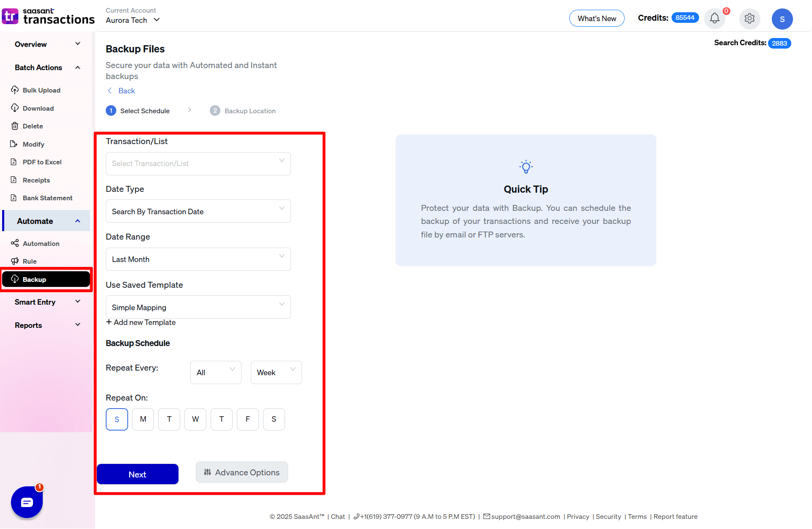Viewport: 812px width, 529px height.
Task: Click the Bank Statement document icon
Action: click(x=14, y=198)
